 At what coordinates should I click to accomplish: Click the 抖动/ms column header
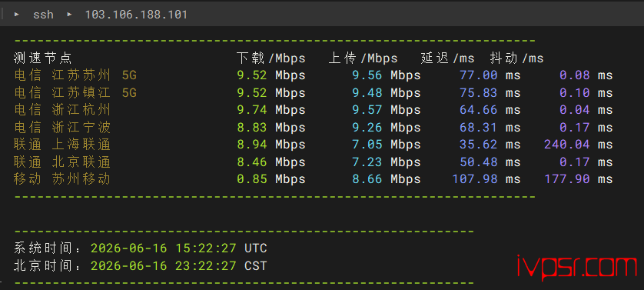click(x=516, y=58)
